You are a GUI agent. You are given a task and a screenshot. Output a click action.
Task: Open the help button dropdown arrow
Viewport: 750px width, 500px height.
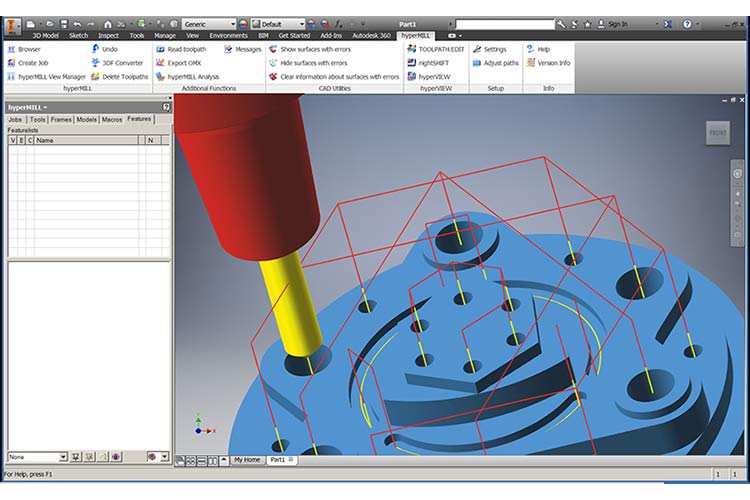[698, 24]
